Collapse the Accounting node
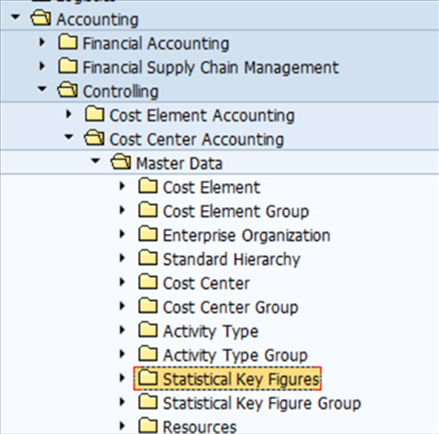This screenshot has width=439, height=434. pyautogui.click(x=15, y=17)
